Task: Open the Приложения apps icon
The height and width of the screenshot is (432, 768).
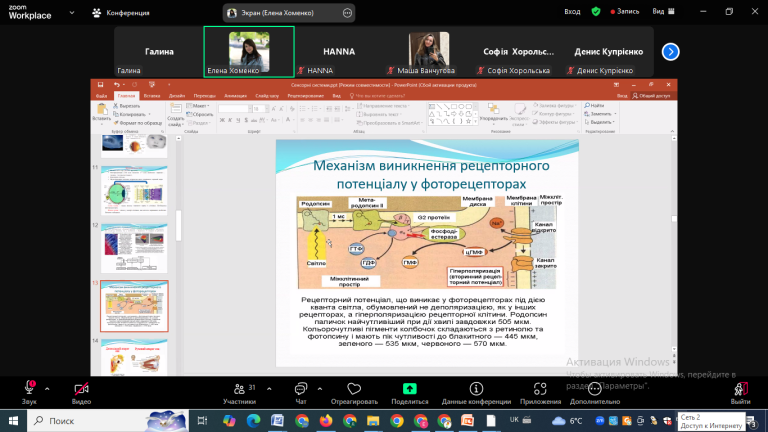Action: (540, 389)
